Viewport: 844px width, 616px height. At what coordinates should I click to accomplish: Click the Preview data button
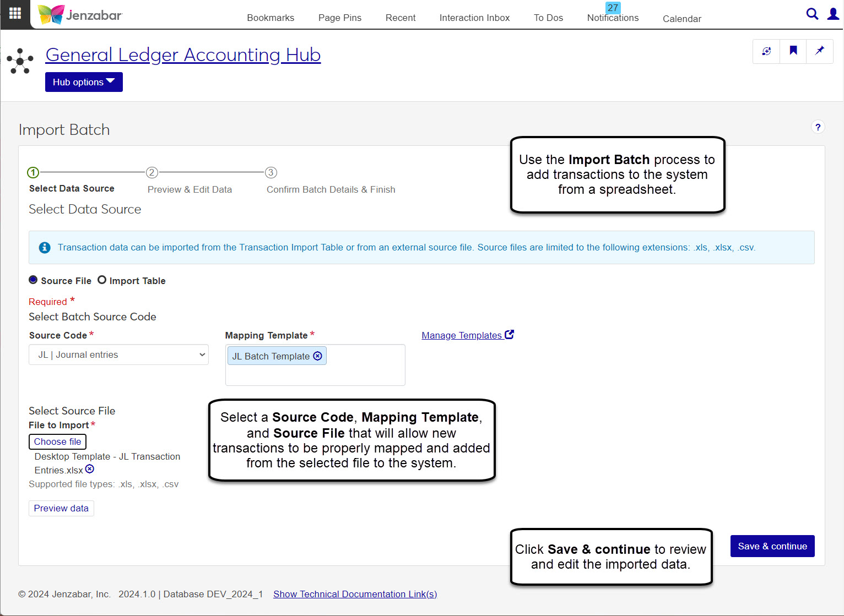tap(61, 508)
